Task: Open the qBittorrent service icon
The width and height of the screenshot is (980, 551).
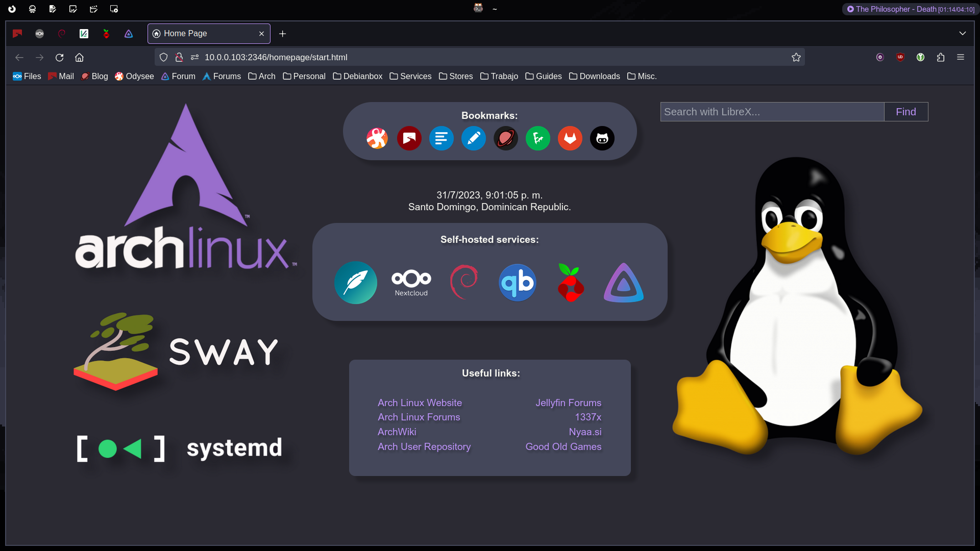Action: pos(518,283)
